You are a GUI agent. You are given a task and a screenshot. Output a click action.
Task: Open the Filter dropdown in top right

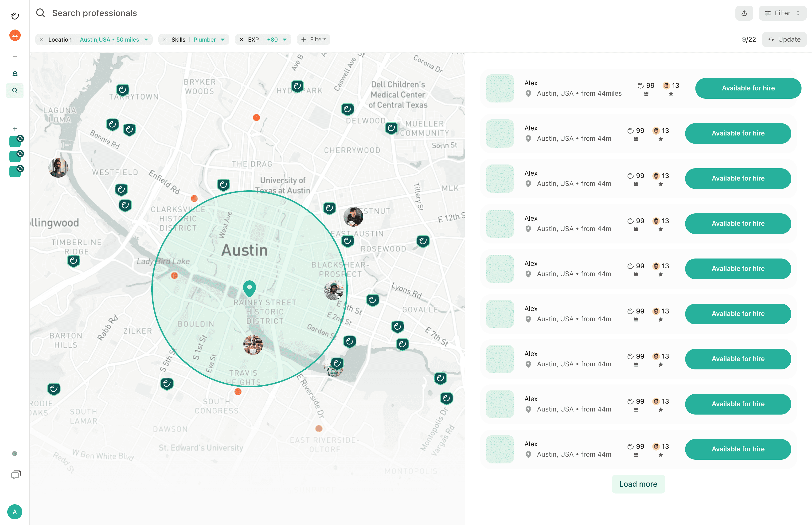[782, 13]
